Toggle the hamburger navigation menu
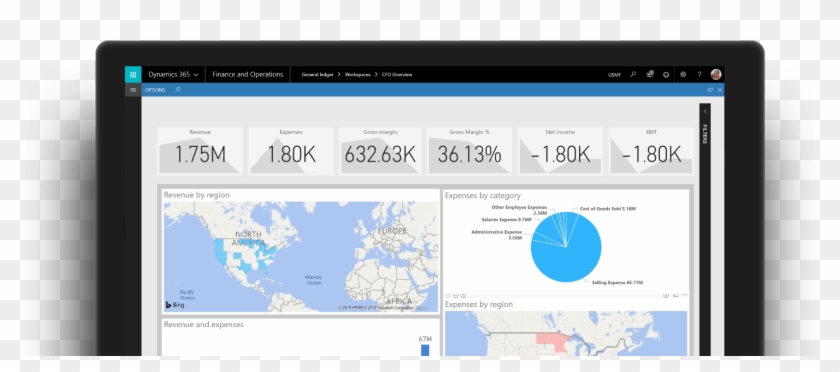The width and height of the screenshot is (840, 372). 133,90
